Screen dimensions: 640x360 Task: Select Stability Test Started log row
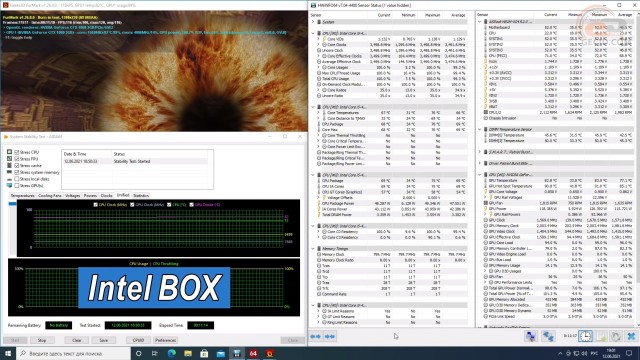click(x=135, y=161)
